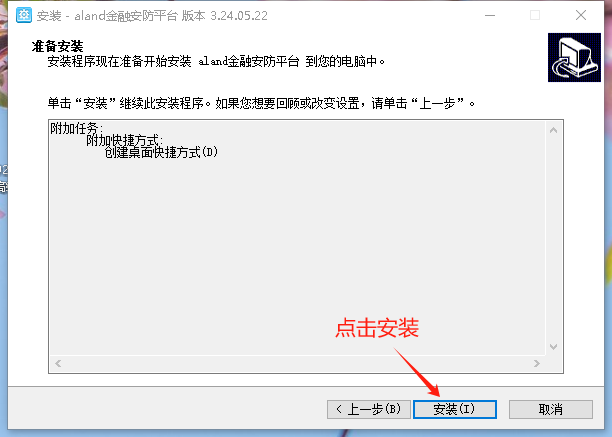Start installation with the 安装(I) button
The width and height of the screenshot is (612, 437).
click(455, 409)
